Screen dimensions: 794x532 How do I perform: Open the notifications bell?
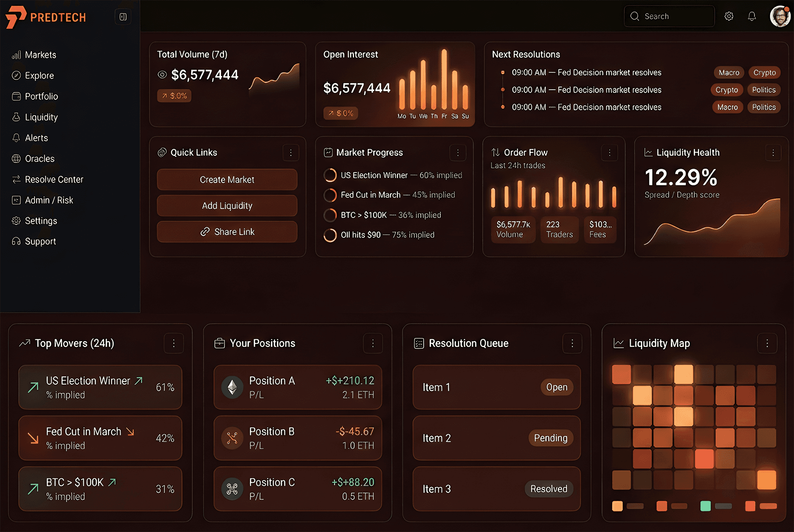752,16
